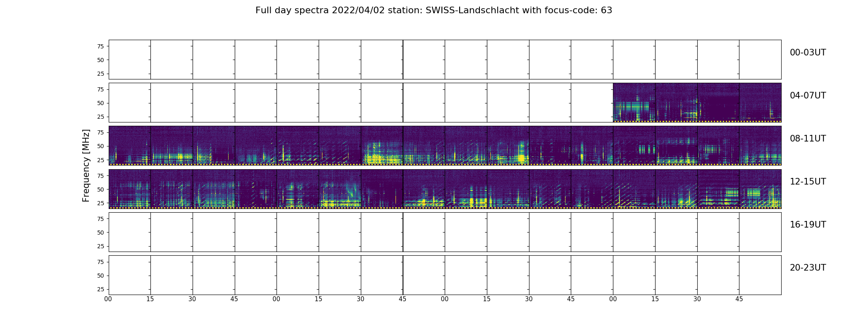Viewport: 868px width, 331px height.
Task: Click the '25' tick of the 16-19UT row
Action: 100,246
